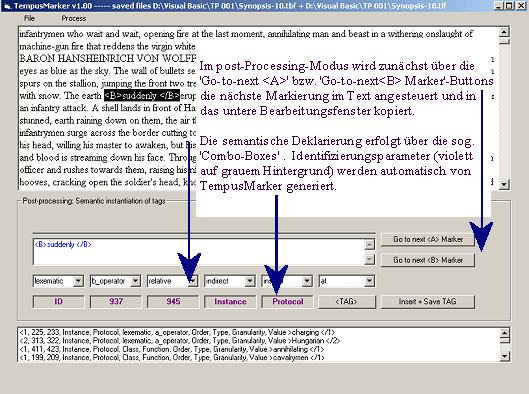This screenshot has height=394, width=529.
Task: Click the Go to next <B> Marker button
Action: (428, 260)
